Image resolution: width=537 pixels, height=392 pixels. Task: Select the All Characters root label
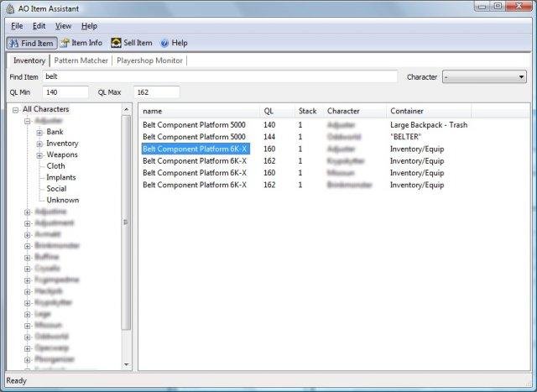point(45,109)
